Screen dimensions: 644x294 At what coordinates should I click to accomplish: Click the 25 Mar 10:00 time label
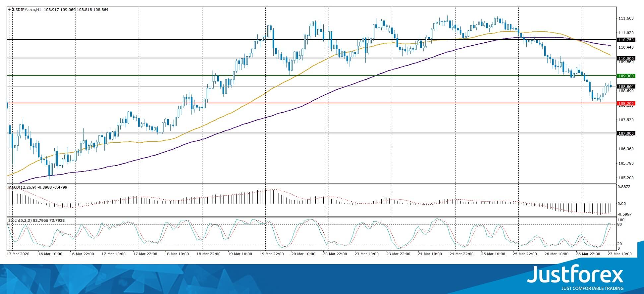click(x=493, y=254)
